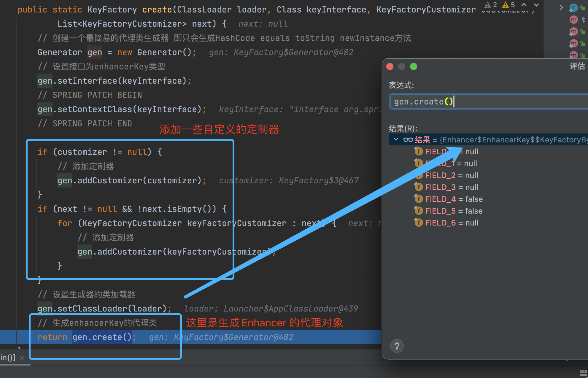Click inline hint 'loader: Launcher$AppClassLoader@439'

(x=271, y=309)
